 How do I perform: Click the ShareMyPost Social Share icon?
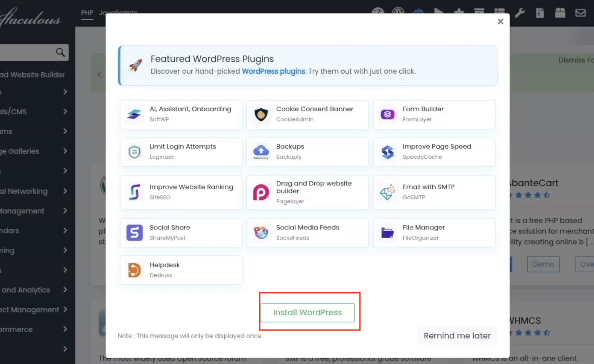[x=134, y=233]
